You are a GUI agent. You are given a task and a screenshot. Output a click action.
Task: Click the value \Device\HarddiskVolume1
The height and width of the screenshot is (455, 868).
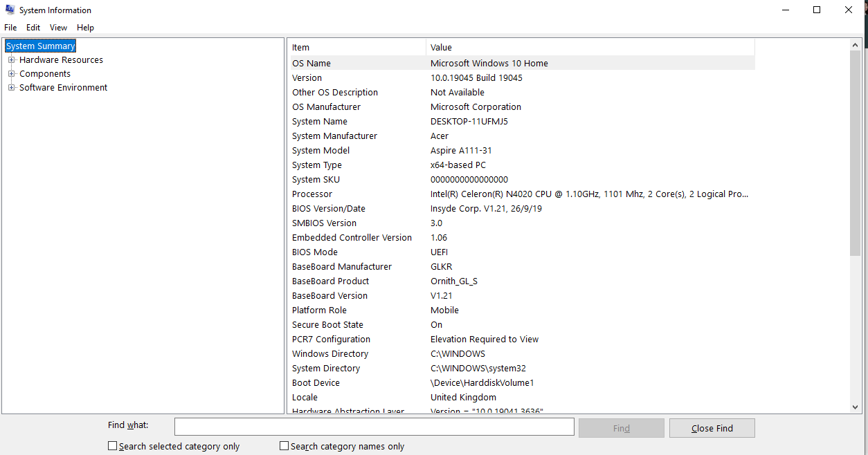pyautogui.click(x=482, y=382)
